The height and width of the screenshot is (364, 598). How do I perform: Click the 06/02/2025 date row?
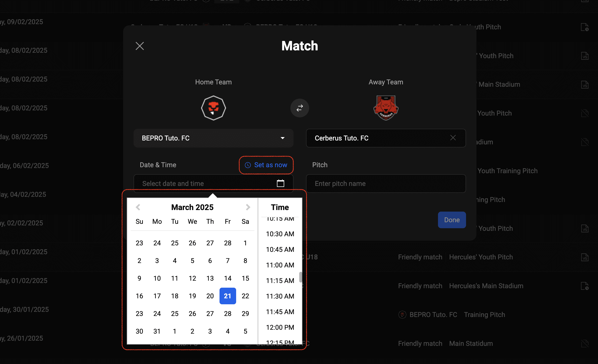(24, 166)
